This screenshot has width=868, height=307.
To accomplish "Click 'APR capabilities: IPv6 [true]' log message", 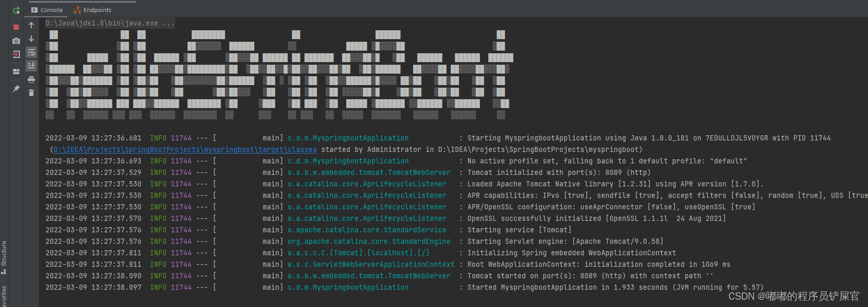I will tap(667, 195).
